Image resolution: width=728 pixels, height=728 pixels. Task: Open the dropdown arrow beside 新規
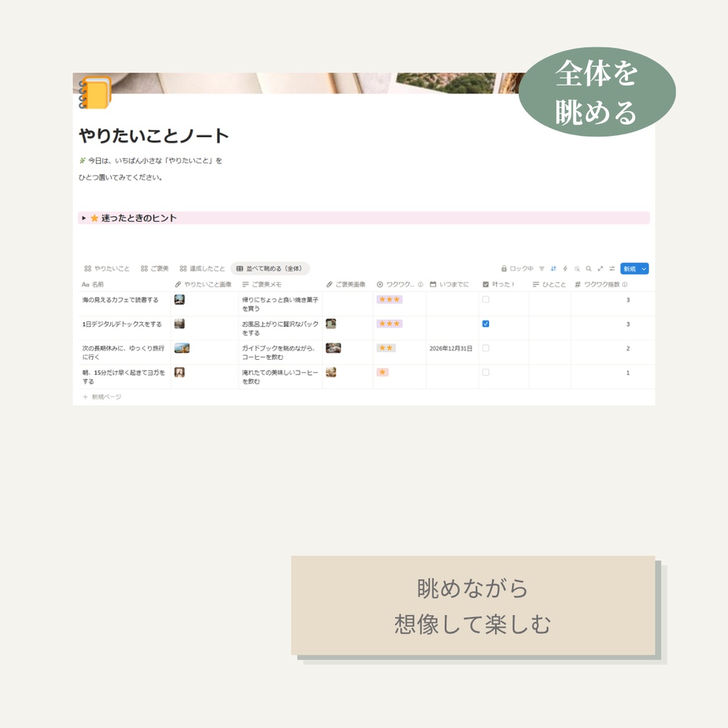point(644,268)
